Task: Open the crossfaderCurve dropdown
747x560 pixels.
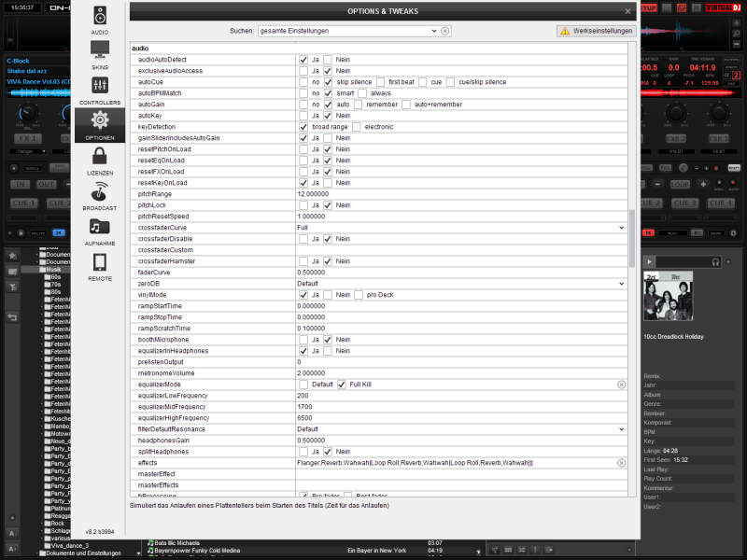Action: 621,228
